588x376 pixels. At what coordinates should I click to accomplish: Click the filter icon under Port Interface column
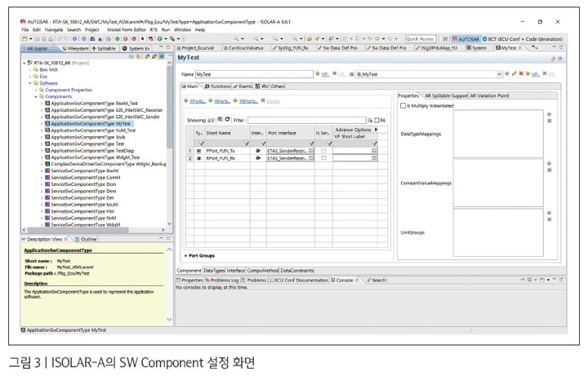point(311,144)
